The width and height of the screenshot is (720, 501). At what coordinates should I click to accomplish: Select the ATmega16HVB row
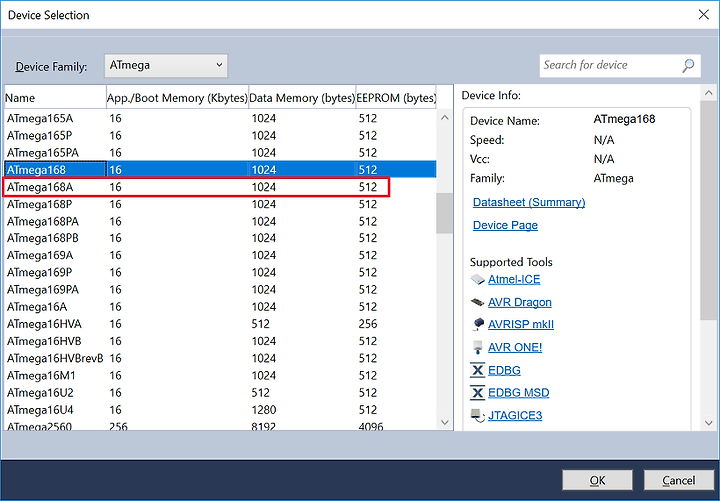pyautogui.click(x=220, y=341)
